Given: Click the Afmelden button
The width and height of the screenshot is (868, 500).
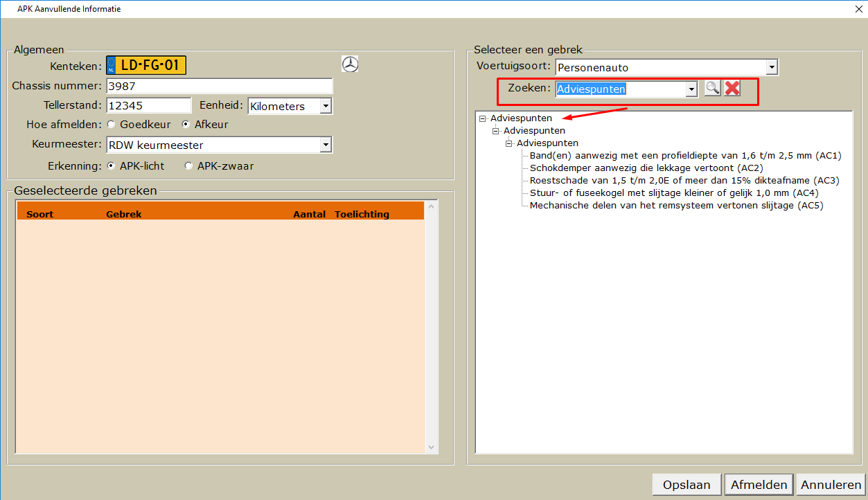Looking at the screenshot, I should [x=759, y=485].
